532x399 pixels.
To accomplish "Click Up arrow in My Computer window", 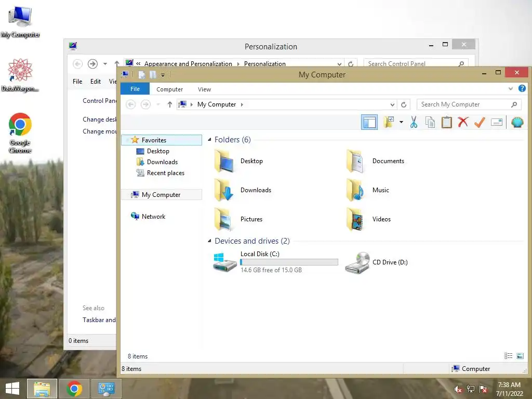I will pos(170,104).
